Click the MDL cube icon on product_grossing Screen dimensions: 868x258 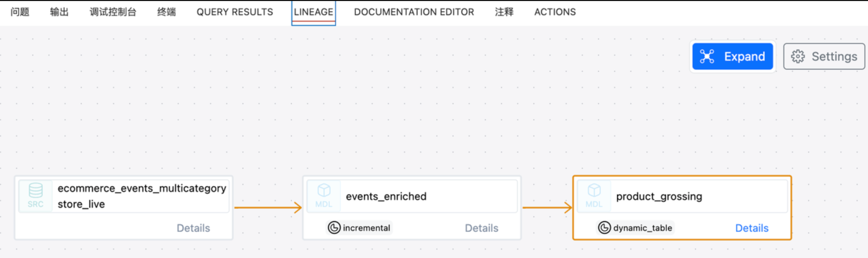pyautogui.click(x=594, y=191)
